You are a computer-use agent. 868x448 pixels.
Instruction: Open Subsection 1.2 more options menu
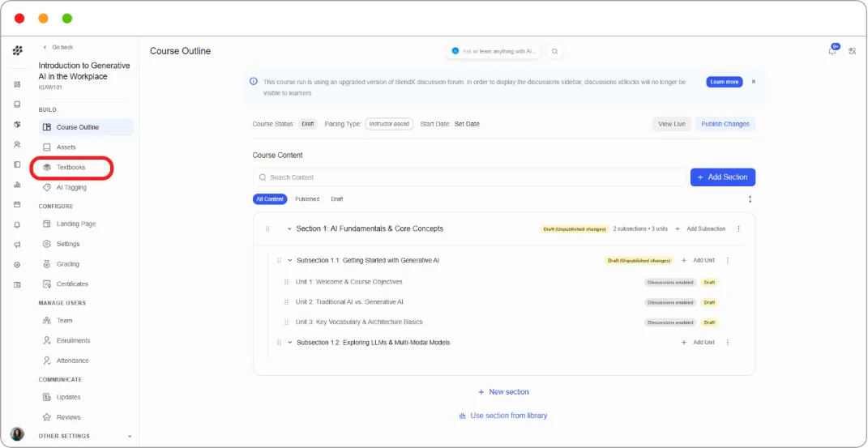tap(728, 343)
